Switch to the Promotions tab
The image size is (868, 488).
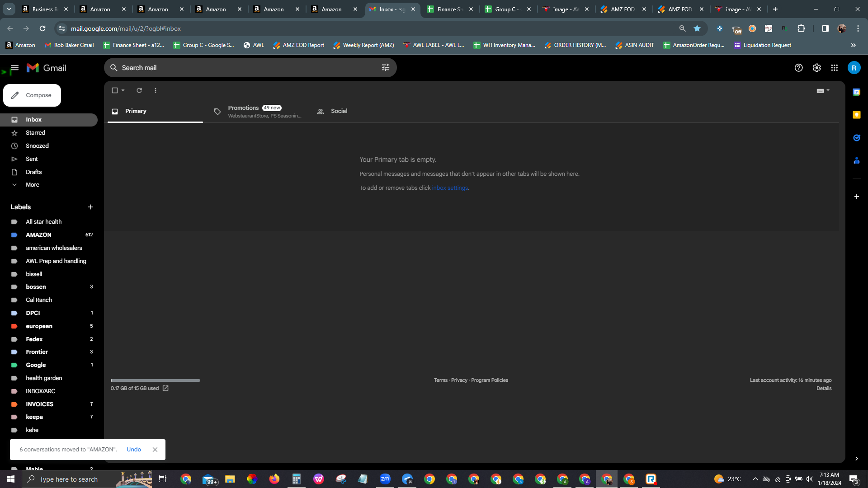tap(258, 111)
